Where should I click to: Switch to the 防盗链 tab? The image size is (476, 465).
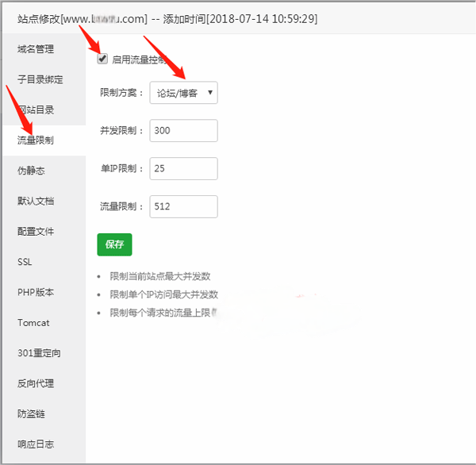[32, 413]
